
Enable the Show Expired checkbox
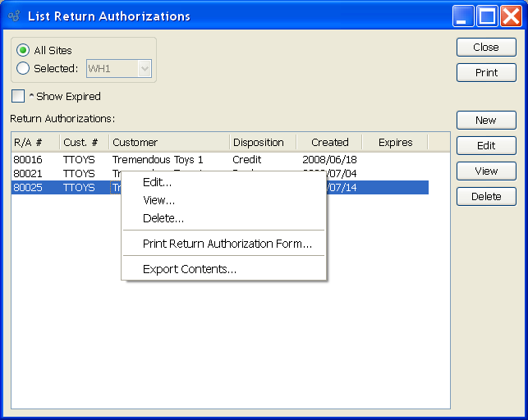pyautogui.click(x=18, y=97)
